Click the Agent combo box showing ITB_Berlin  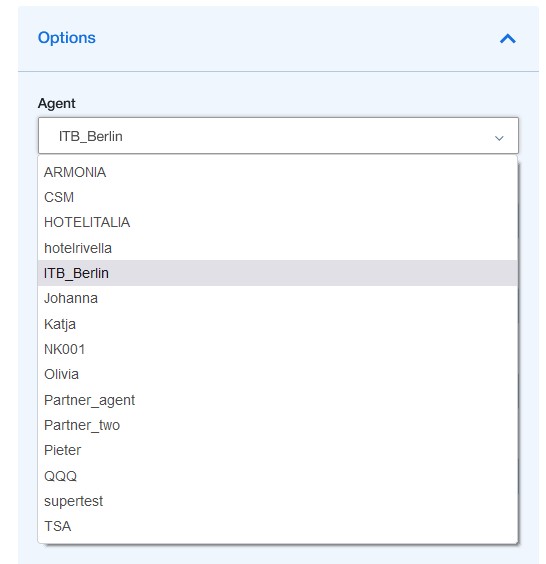click(x=278, y=136)
